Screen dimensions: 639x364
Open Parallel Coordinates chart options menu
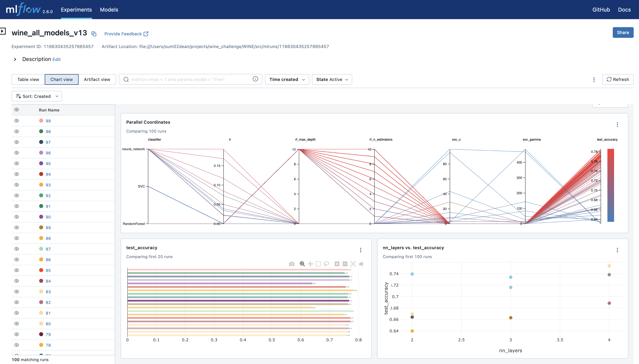(x=617, y=125)
